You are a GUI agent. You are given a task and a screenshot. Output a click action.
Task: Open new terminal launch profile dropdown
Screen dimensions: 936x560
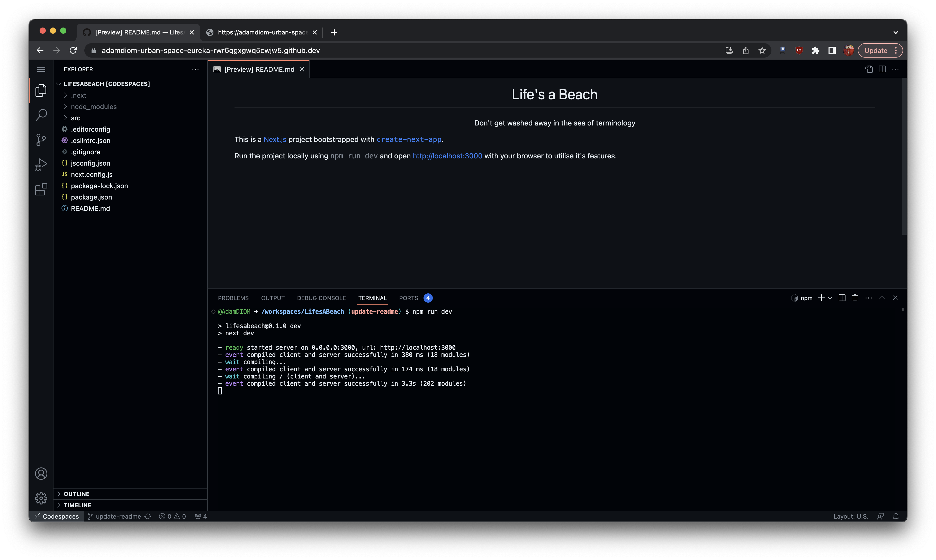coord(830,298)
